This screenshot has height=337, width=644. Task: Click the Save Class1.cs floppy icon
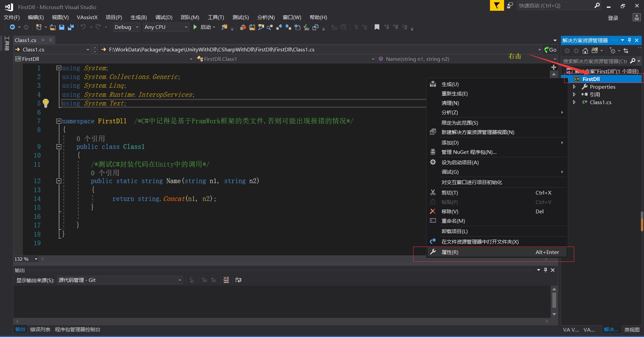point(62,27)
